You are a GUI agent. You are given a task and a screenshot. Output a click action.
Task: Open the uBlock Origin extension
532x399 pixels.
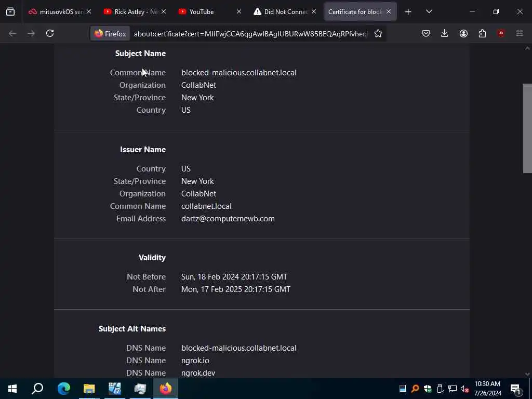point(501,33)
